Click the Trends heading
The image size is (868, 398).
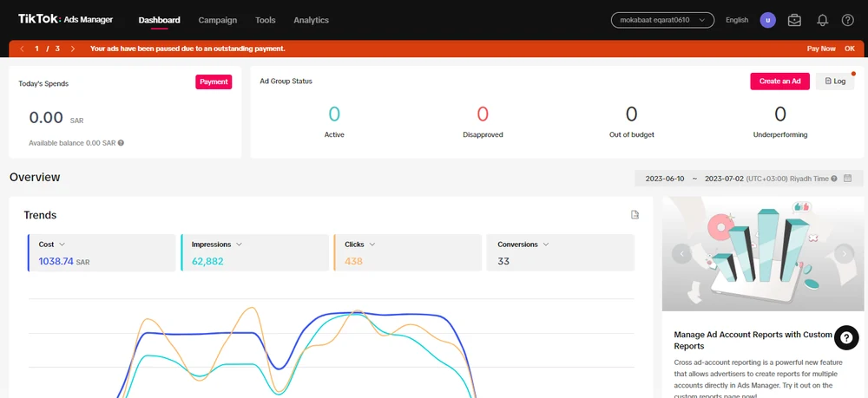[x=40, y=215]
